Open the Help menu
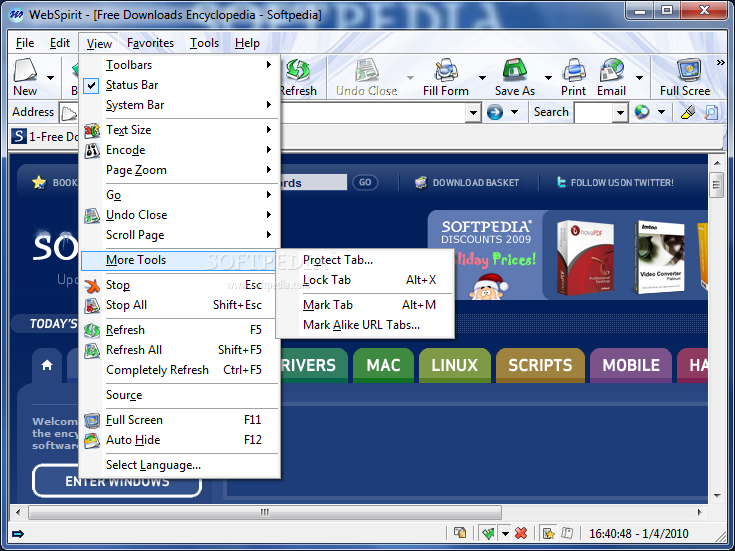Viewport: 735px width, 551px height. (x=248, y=43)
